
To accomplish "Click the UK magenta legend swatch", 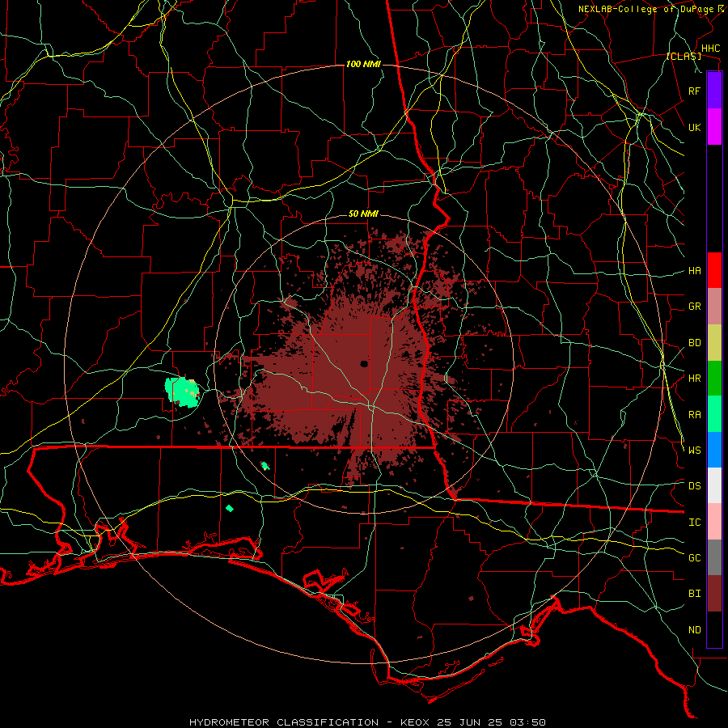I will 714,127.
